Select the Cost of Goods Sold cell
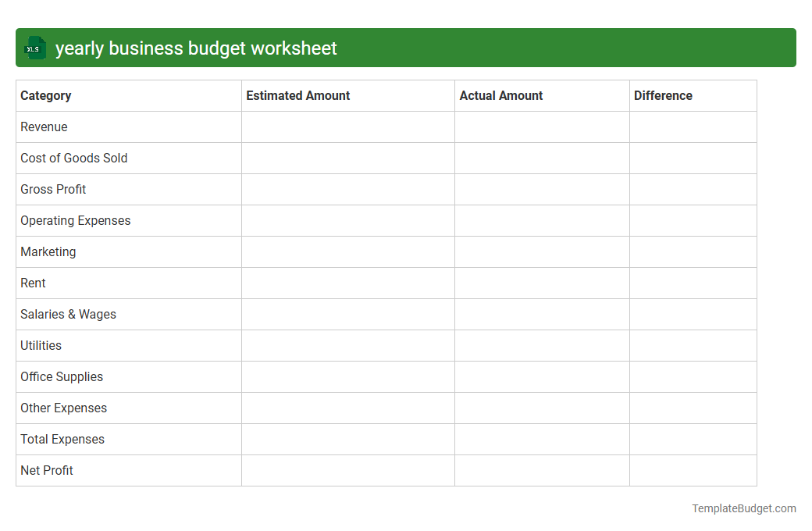Viewport: 812px width, 531px height. coord(73,158)
